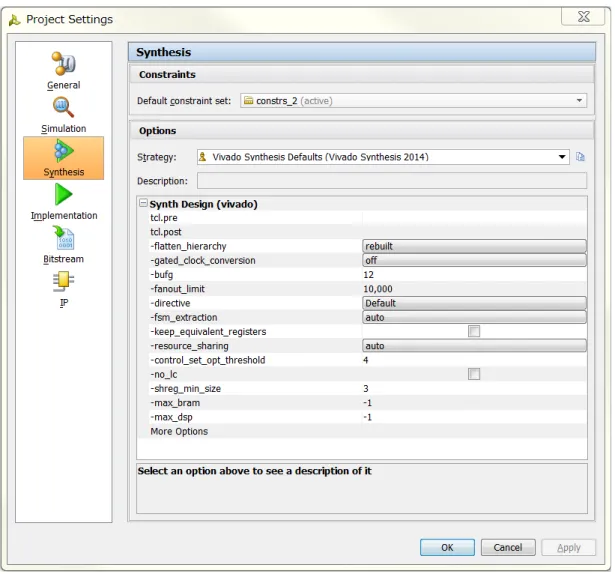This screenshot has width=615, height=574.
Task: Click the -bufg value 12
Action: [x=474, y=275]
